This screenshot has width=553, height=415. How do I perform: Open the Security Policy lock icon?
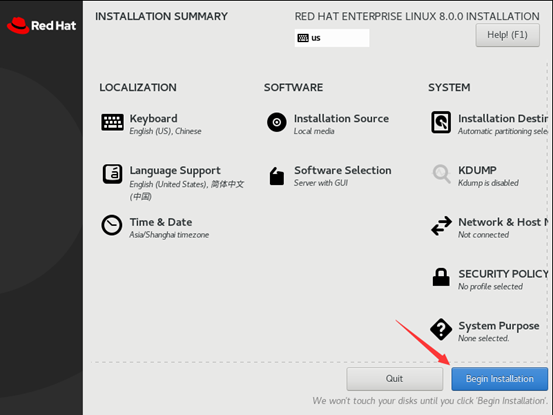tap(441, 277)
